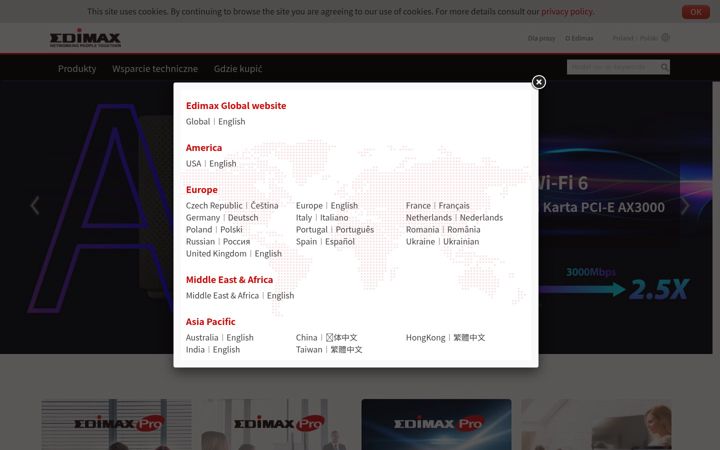Image resolution: width=720 pixels, height=450 pixels.
Task: Select Romania România
Action: point(443,230)
